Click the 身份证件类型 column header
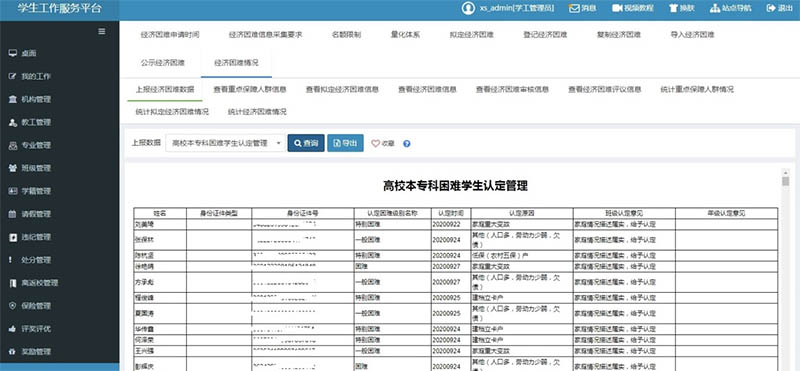This screenshot has width=800, height=371. (x=219, y=213)
